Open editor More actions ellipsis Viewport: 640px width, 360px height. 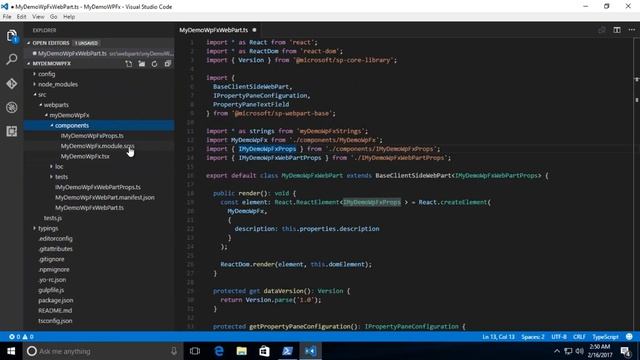[x=631, y=30]
